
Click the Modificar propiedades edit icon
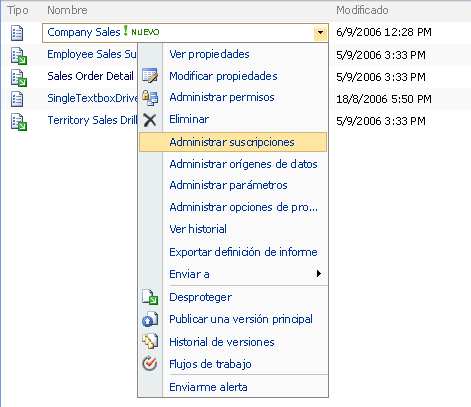(150, 76)
